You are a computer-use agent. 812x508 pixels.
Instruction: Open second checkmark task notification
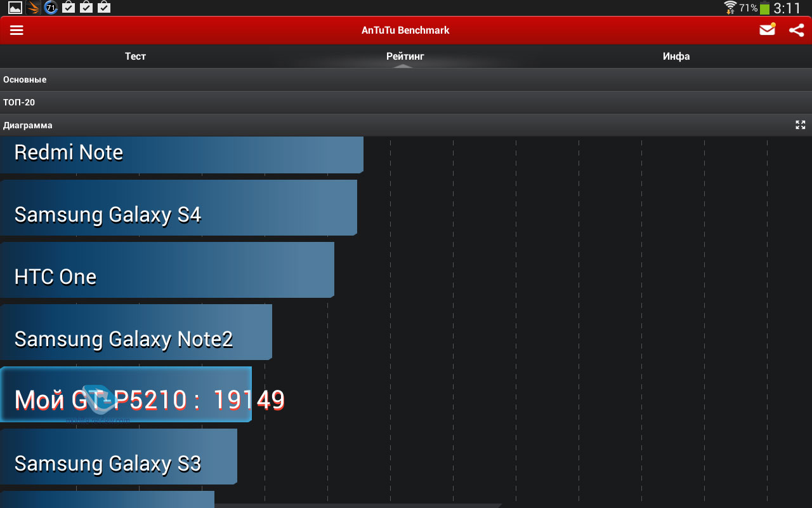[86, 8]
